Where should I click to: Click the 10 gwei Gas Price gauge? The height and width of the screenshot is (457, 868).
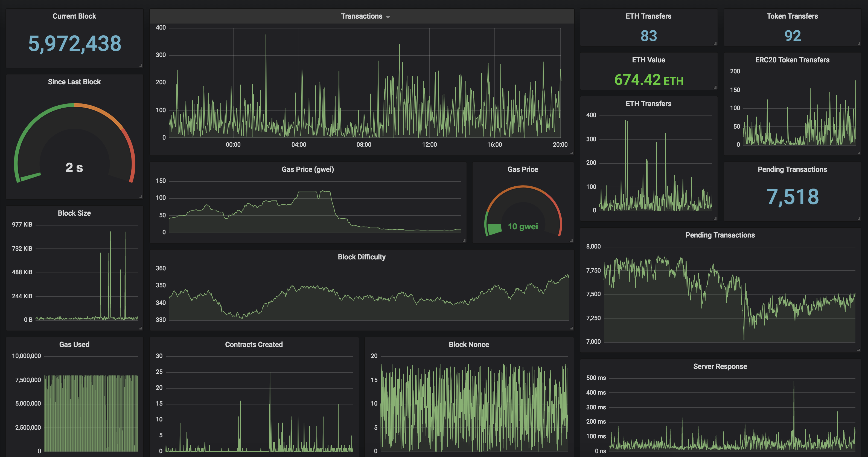(523, 212)
